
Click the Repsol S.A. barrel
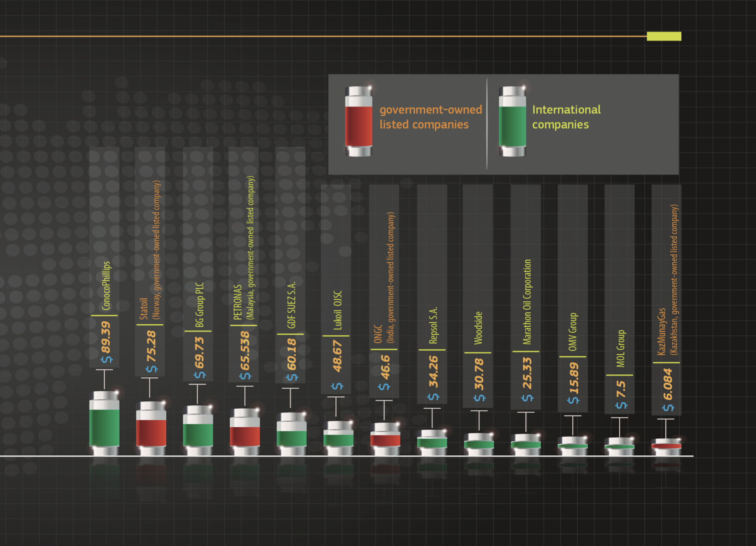(x=432, y=443)
